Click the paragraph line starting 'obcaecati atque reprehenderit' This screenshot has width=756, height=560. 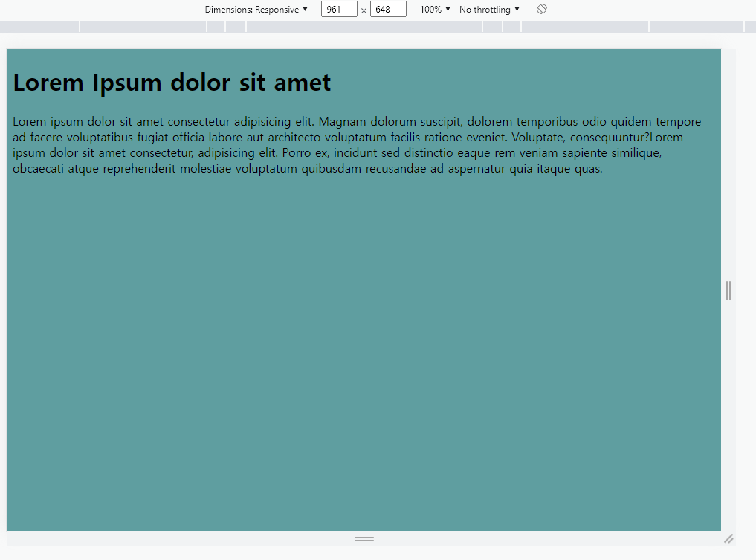308,168
